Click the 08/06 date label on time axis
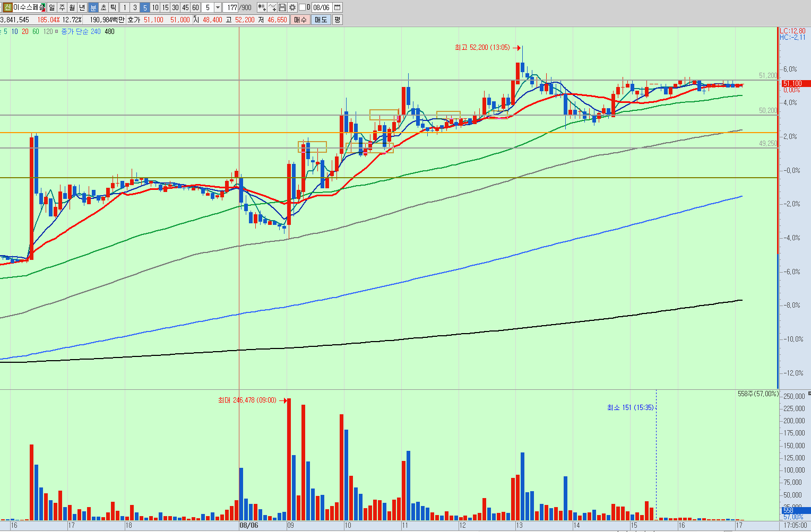Image resolution: width=811 pixels, height=532 pixels. (x=248, y=525)
